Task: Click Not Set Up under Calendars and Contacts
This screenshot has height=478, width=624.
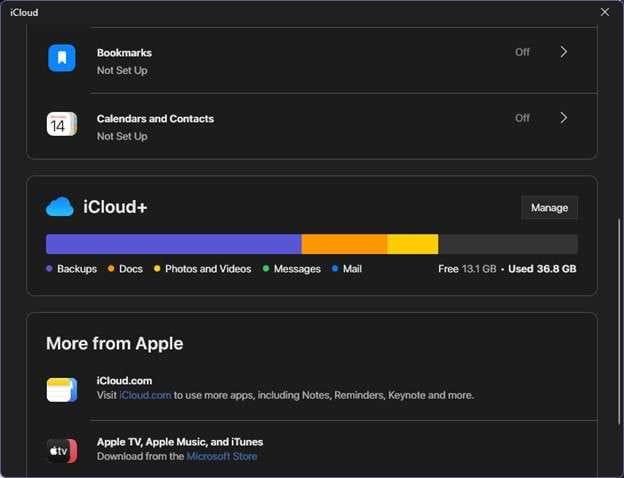Action: click(x=122, y=137)
